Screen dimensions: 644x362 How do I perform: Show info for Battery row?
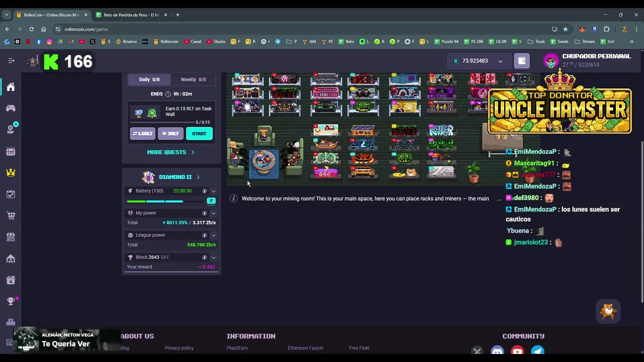tap(204, 191)
